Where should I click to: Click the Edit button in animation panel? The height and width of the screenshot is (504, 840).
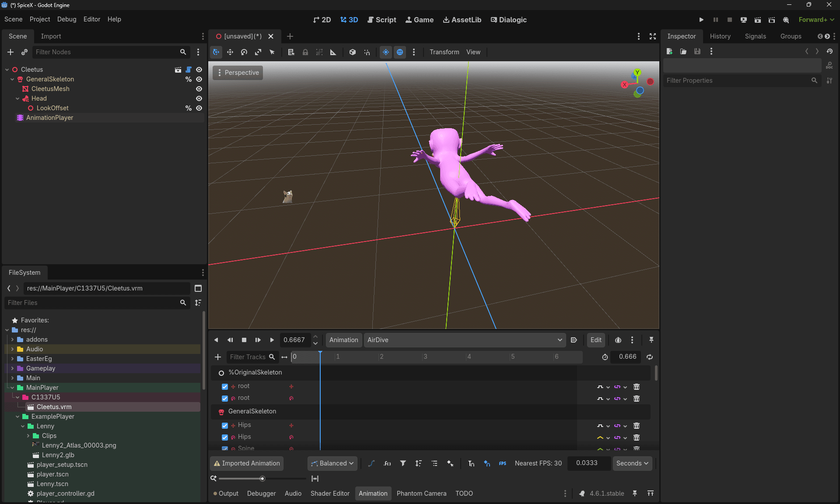click(x=596, y=340)
